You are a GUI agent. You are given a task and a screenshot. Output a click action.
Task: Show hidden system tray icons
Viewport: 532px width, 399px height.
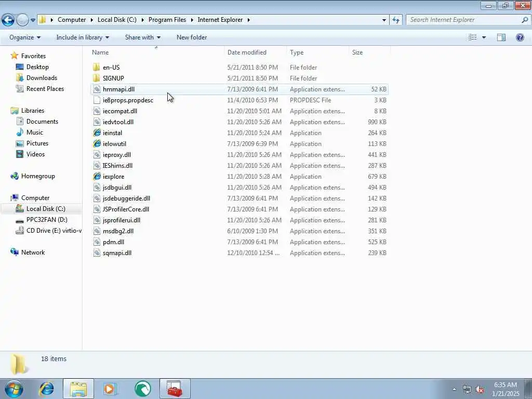click(x=454, y=389)
